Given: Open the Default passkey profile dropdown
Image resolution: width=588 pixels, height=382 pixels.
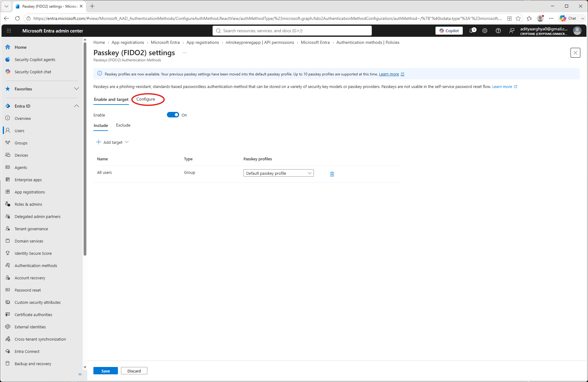Looking at the screenshot, I should click(x=278, y=173).
